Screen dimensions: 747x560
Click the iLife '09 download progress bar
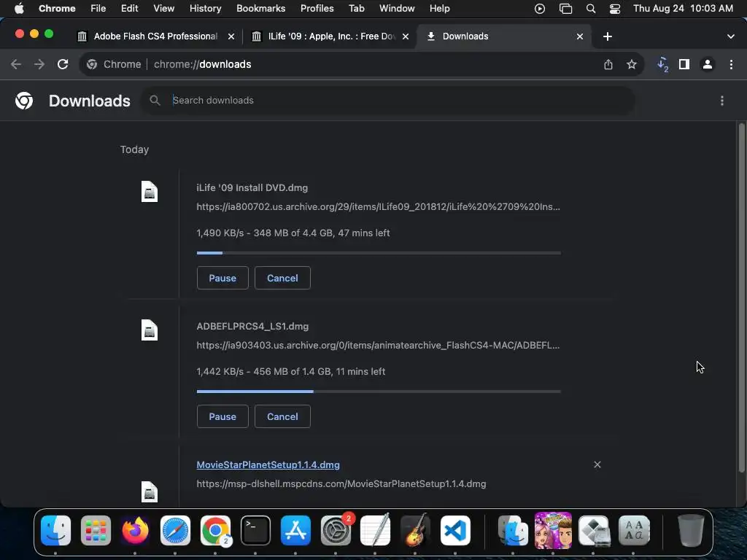[379, 253]
